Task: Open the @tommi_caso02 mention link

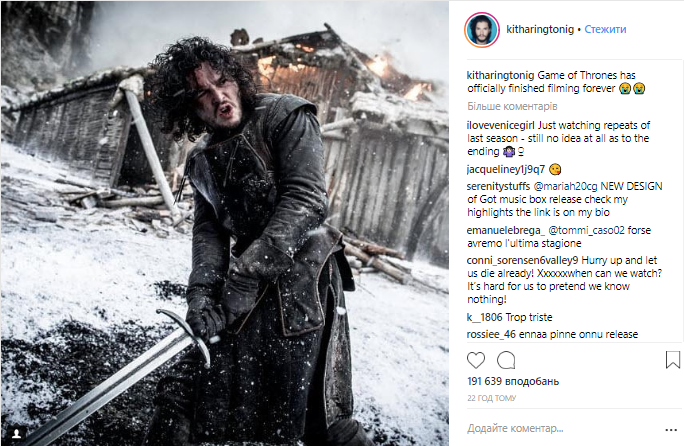Action: pyautogui.click(x=586, y=230)
